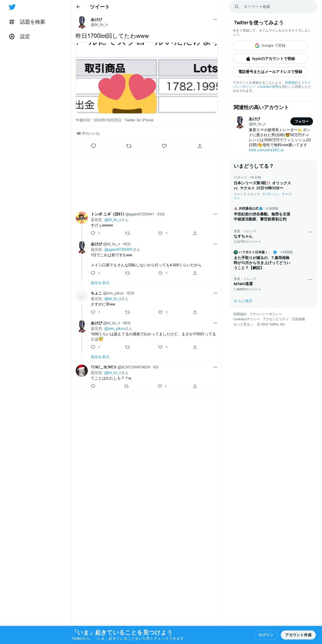Retweet ちょこ's reply さすがに草ww

(127, 312)
